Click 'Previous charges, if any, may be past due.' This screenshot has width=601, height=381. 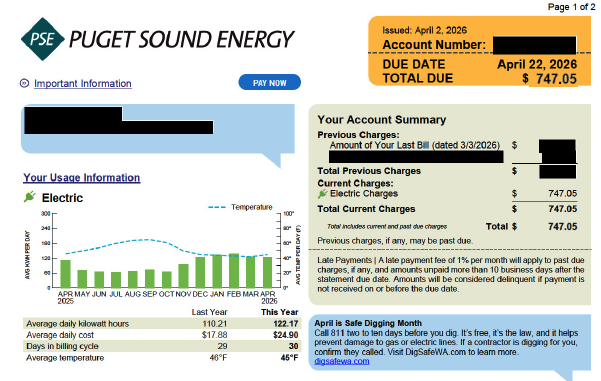tap(395, 241)
